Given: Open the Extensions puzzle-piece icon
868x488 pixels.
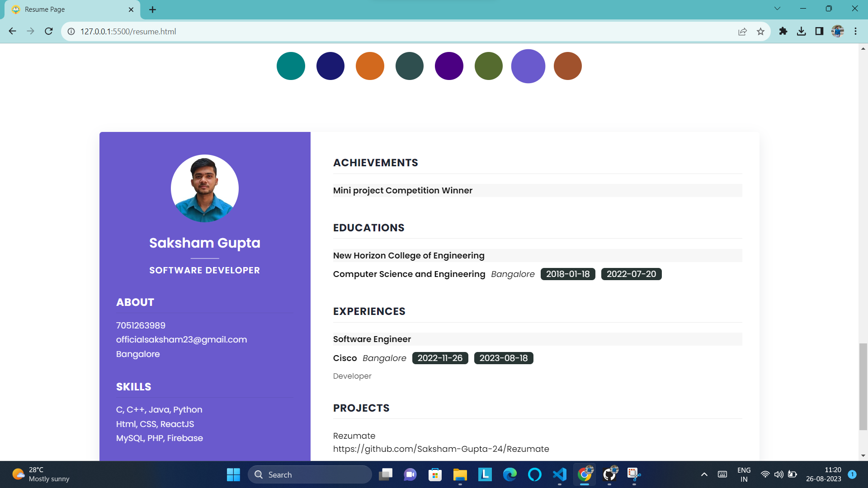Looking at the screenshot, I should [x=783, y=32].
